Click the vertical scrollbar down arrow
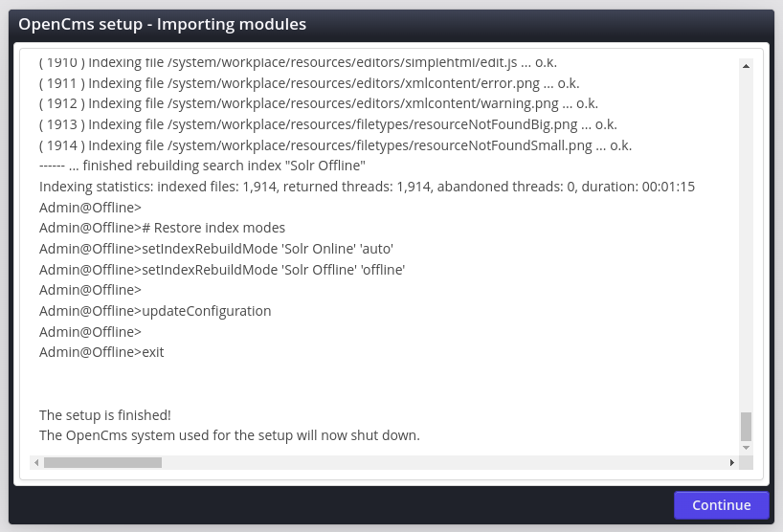This screenshot has height=532, width=783. click(746, 448)
